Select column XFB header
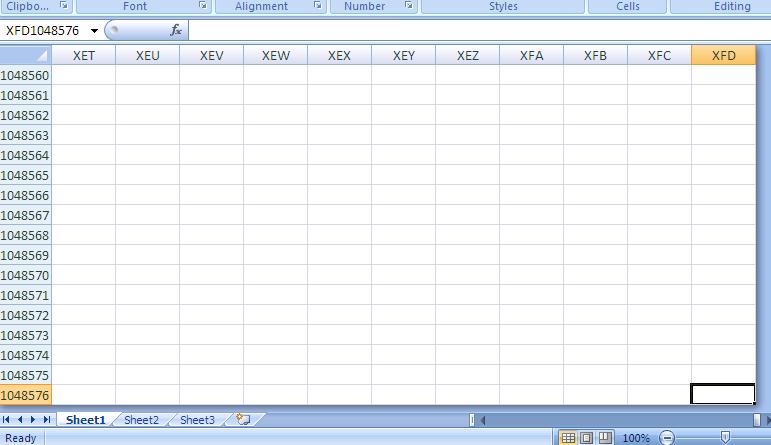 coord(595,56)
